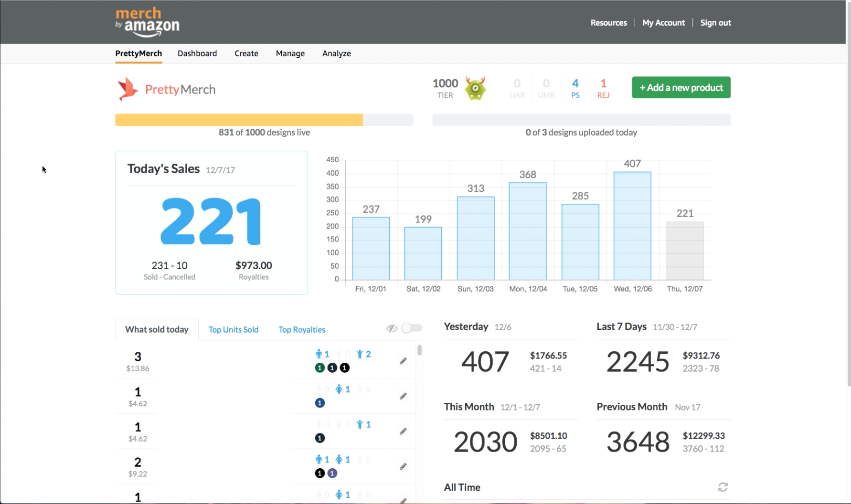Open the Analyze tab
The width and height of the screenshot is (851, 504).
337,53
